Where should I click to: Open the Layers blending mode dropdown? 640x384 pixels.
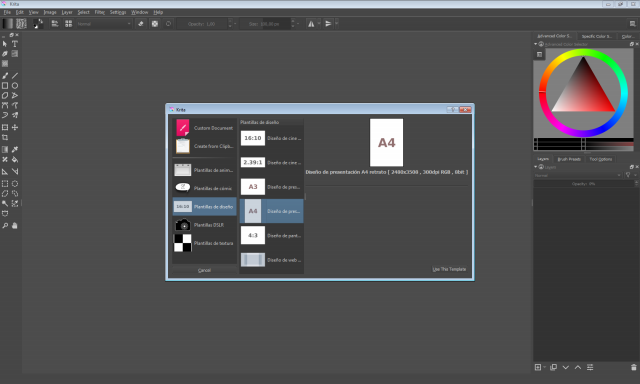tap(578, 175)
